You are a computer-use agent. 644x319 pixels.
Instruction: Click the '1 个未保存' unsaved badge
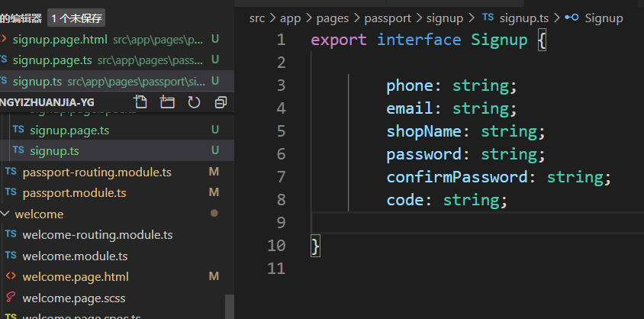pyautogui.click(x=76, y=18)
